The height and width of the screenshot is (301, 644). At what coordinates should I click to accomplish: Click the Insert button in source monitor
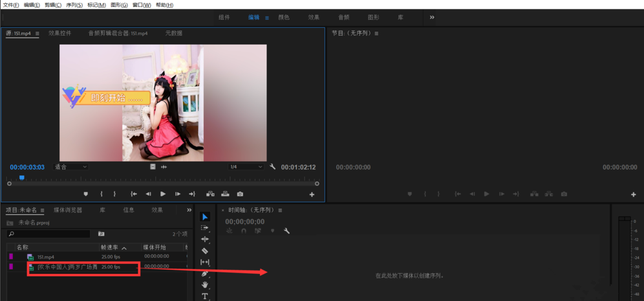[x=210, y=194]
